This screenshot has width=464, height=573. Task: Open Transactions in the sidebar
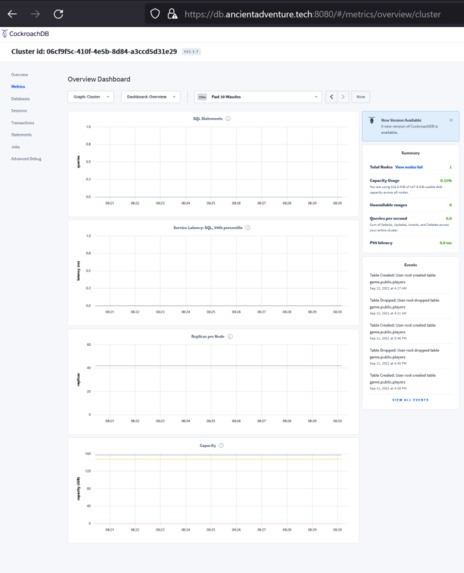(23, 123)
